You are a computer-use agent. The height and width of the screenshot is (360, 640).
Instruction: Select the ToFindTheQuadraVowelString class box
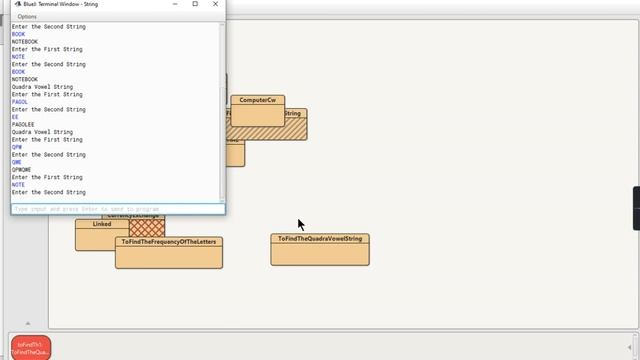pos(320,249)
